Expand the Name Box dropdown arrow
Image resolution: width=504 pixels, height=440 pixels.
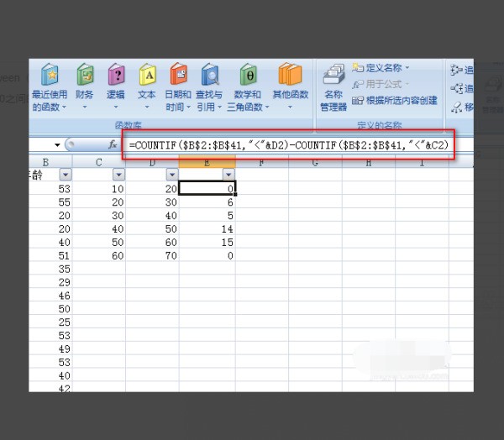pyautogui.click(x=58, y=145)
